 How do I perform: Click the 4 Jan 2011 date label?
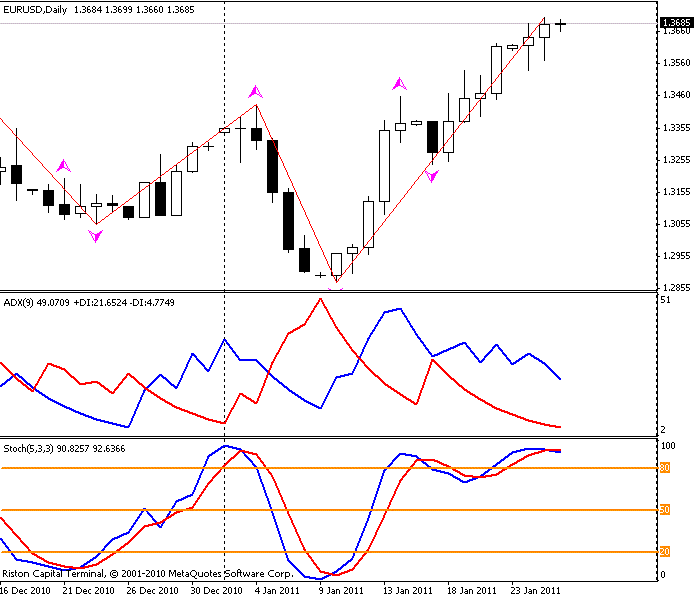tap(277, 591)
